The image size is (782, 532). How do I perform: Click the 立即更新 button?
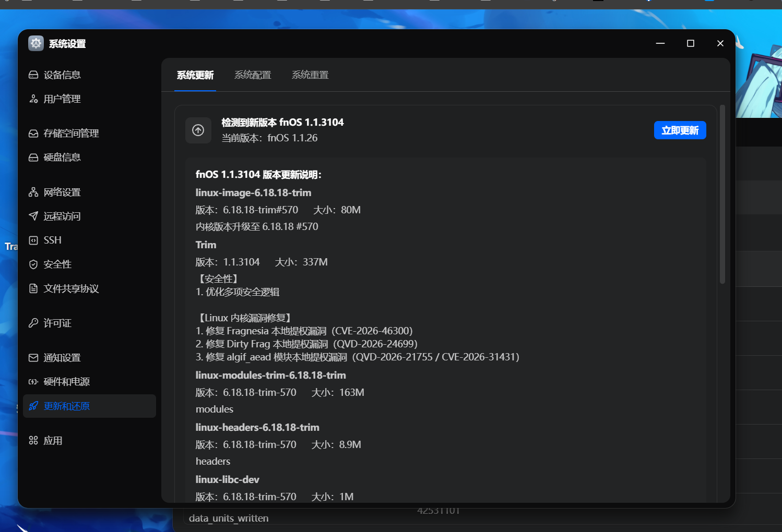(680, 130)
